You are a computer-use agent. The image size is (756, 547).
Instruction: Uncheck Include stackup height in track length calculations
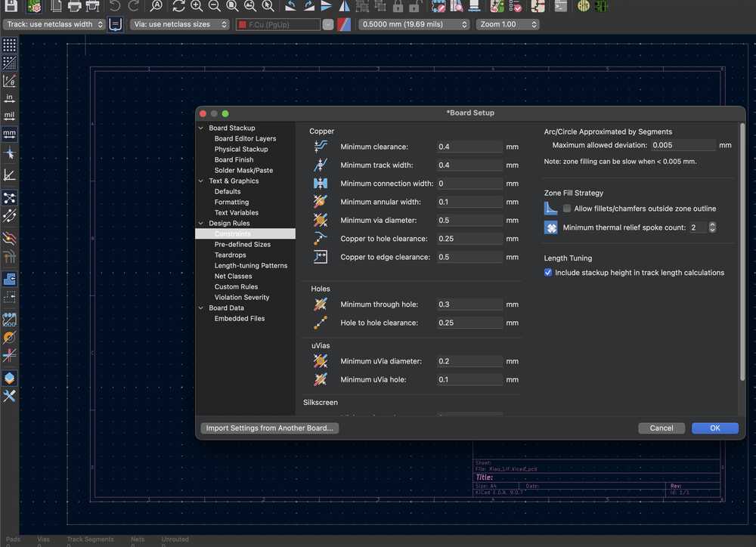coord(547,273)
